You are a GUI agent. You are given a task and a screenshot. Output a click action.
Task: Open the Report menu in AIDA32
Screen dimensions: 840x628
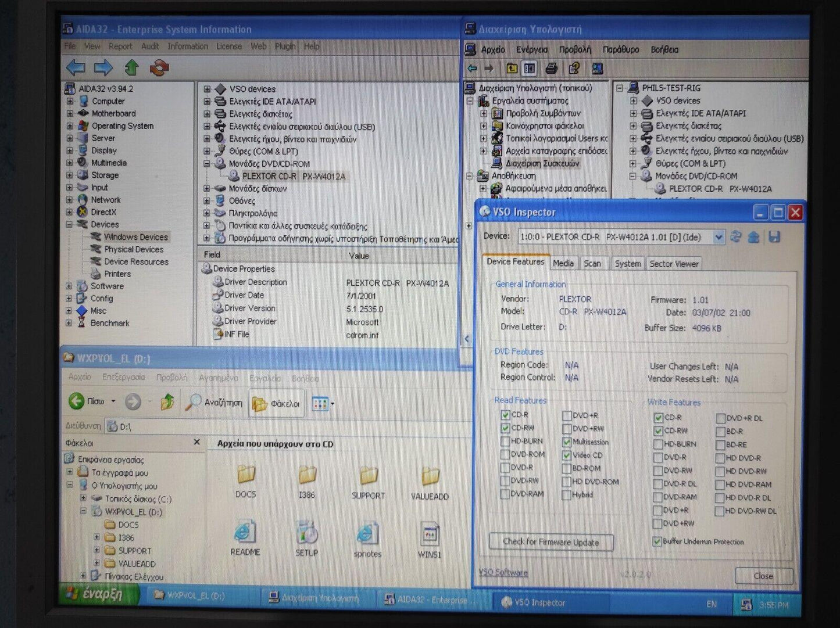click(120, 46)
